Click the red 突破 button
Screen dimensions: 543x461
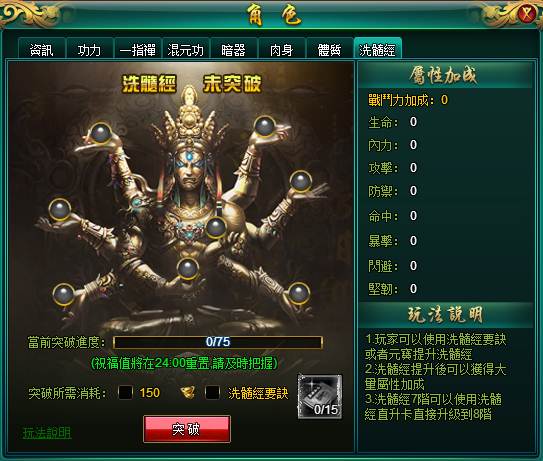coord(187,429)
